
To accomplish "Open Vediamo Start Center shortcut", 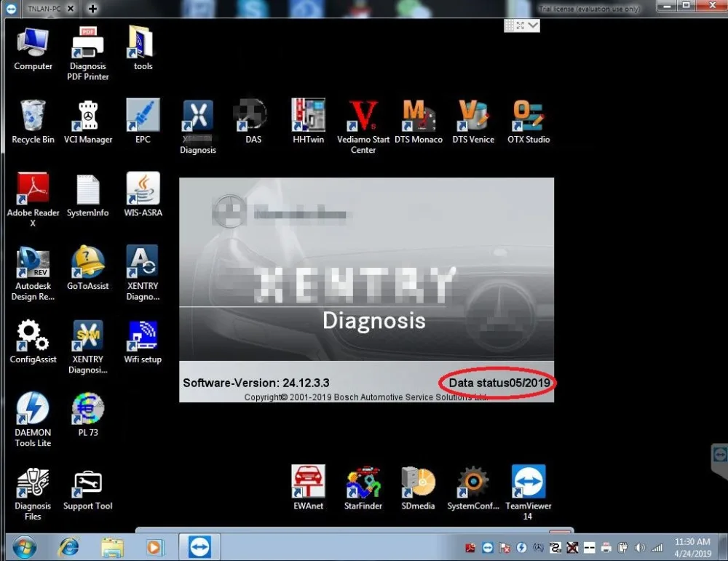I will click(363, 127).
